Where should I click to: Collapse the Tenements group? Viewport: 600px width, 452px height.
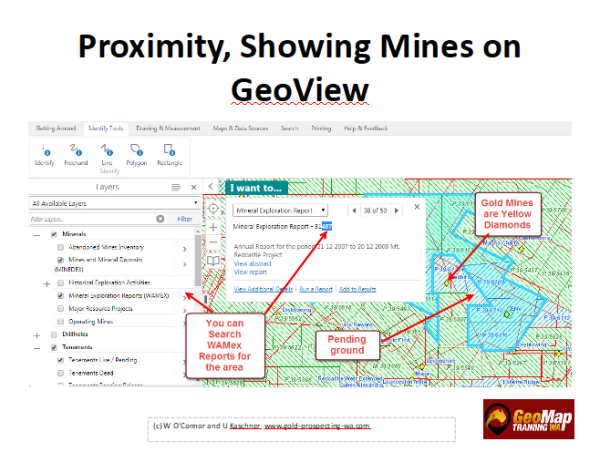(x=37, y=348)
